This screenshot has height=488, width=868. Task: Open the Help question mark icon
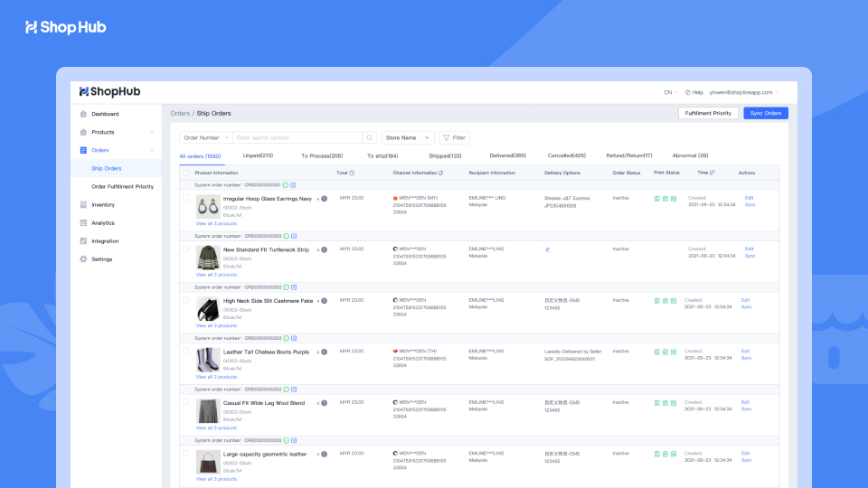point(688,92)
